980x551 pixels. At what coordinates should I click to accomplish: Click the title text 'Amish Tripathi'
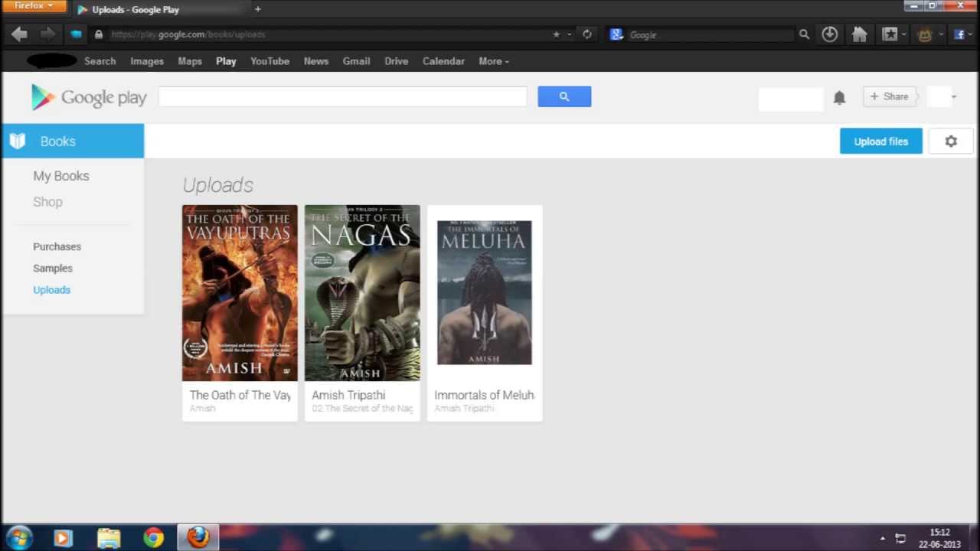(x=348, y=395)
